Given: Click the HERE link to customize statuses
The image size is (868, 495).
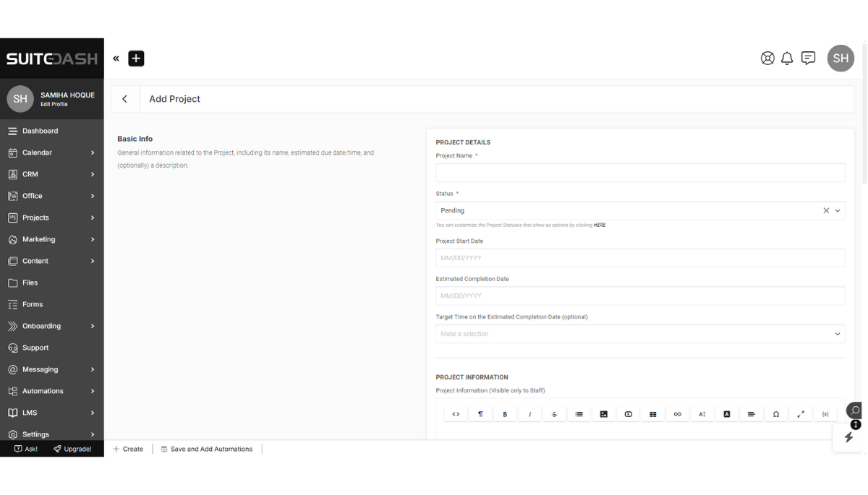Looking at the screenshot, I should (x=599, y=225).
